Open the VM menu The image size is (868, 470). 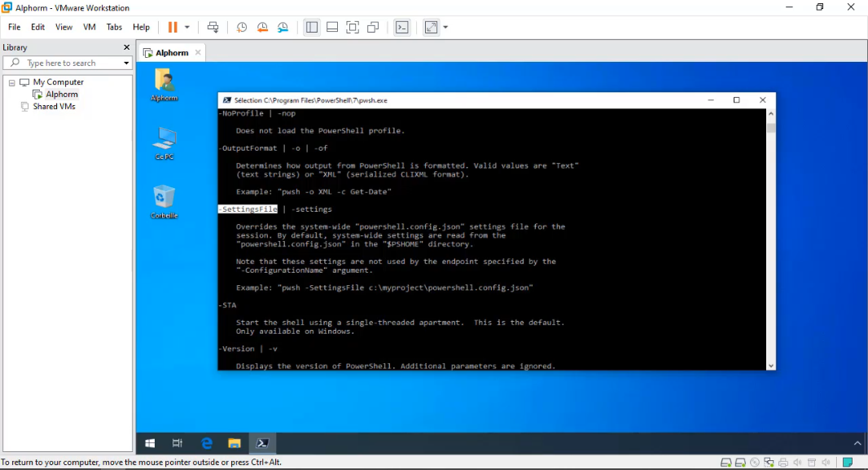(x=89, y=27)
